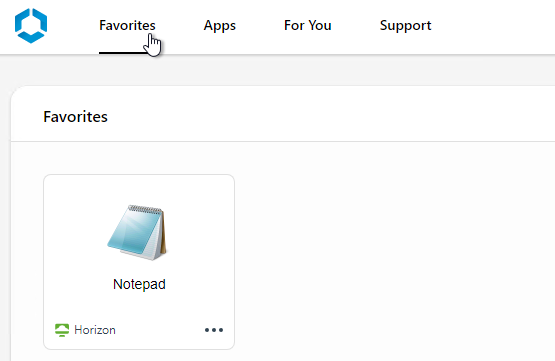Click the green Horizon monitor icon
This screenshot has height=361, width=555.
pos(62,330)
